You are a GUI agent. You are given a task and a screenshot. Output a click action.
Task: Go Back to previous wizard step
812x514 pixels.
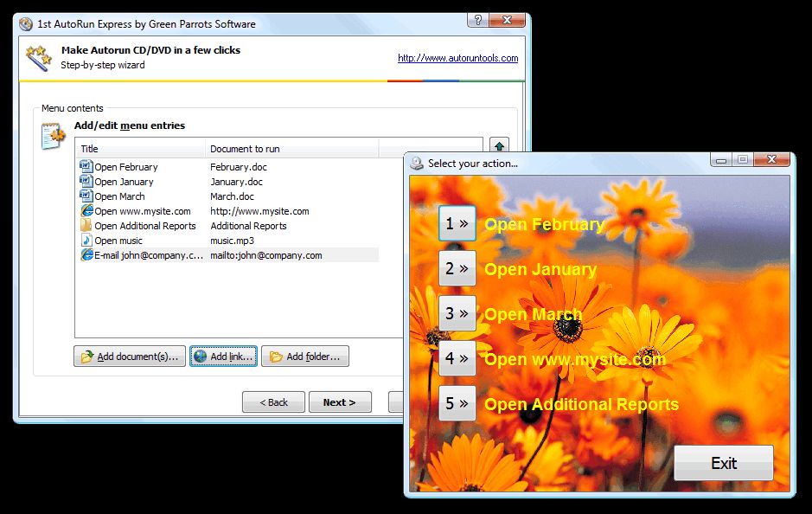(273, 402)
